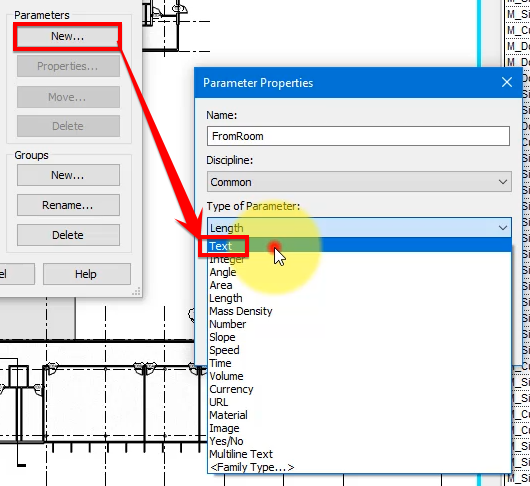Select Slope parameter type
The image size is (530, 486).
tap(359, 337)
